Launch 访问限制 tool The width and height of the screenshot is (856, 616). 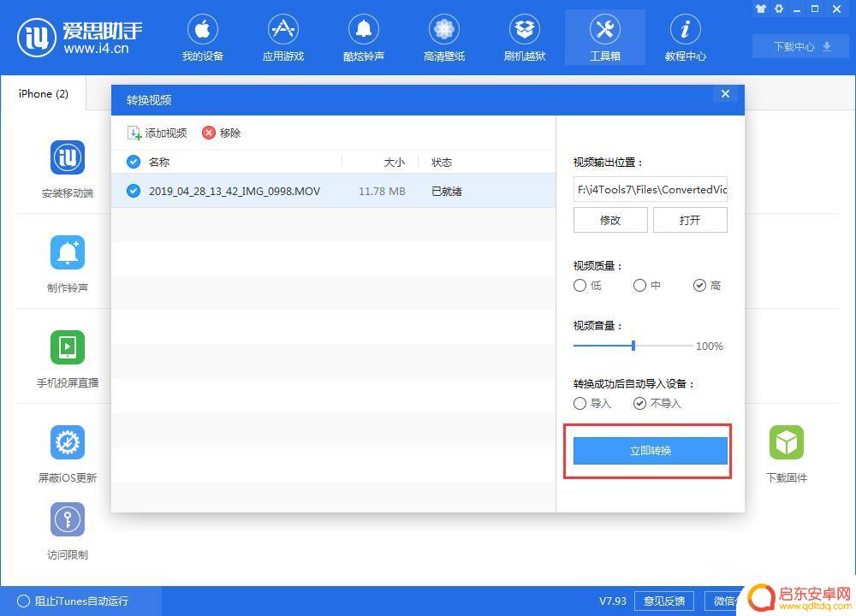[x=68, y=531]
